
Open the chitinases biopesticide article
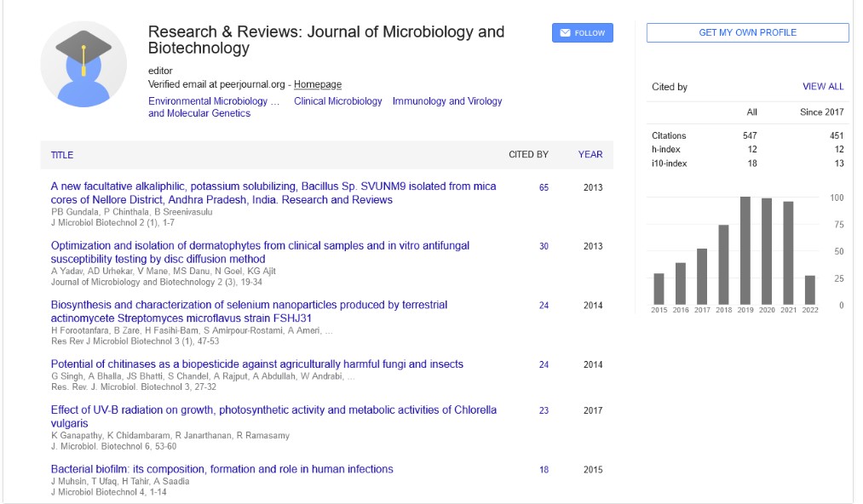[256, 364]
